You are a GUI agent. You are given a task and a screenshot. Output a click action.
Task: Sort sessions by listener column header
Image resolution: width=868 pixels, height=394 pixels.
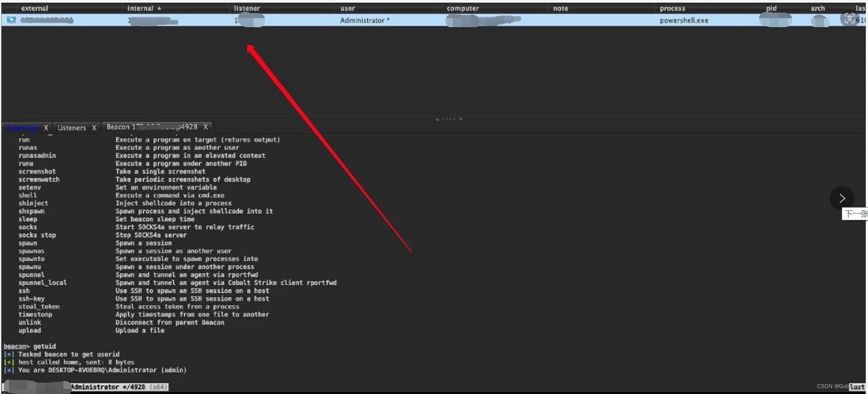(x=247, y=8)
